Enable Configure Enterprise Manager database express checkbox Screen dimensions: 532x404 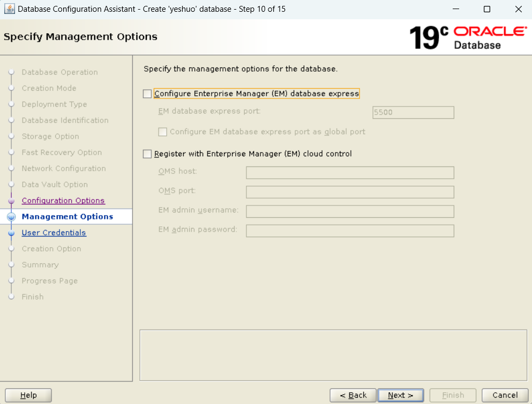(x=147, y=94)
